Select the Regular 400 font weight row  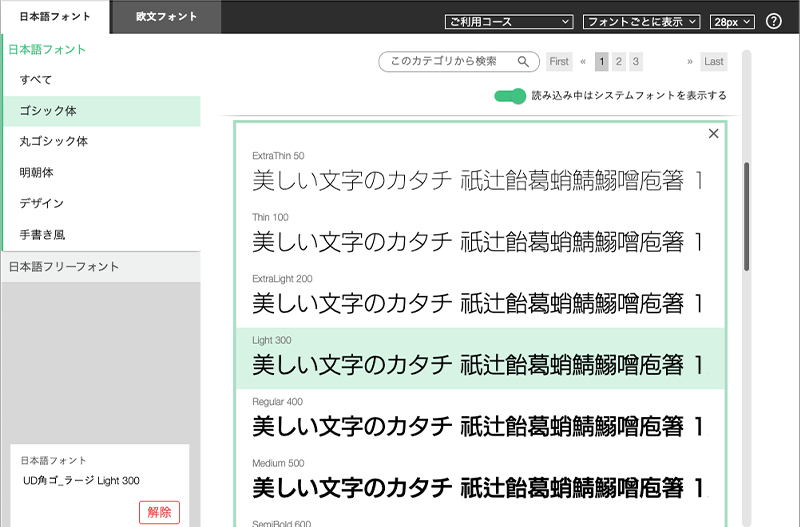pyautogui.click(x=480, y=420)
